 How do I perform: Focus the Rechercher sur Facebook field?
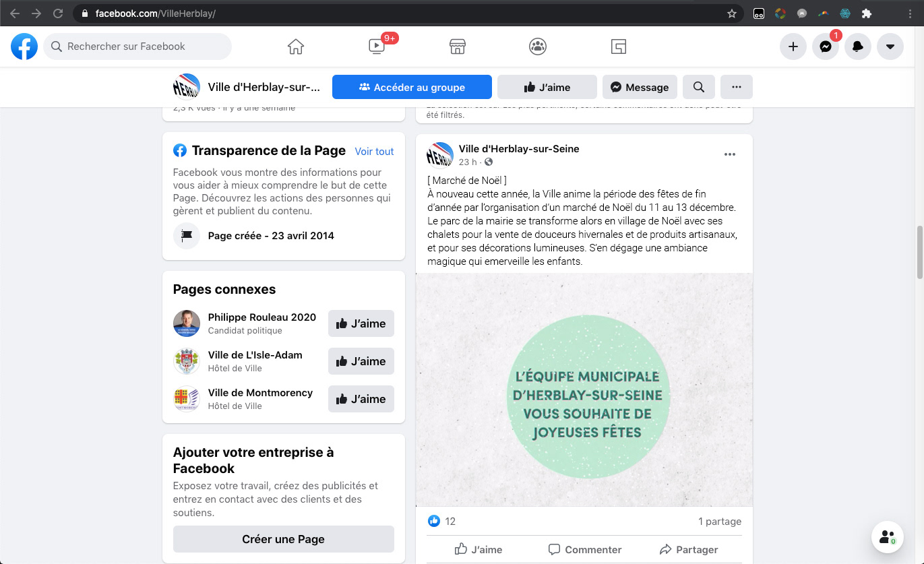point(137,46)
